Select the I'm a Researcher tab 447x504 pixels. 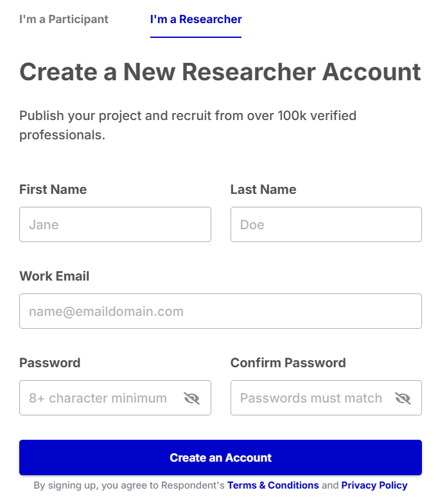pos(196,19)
